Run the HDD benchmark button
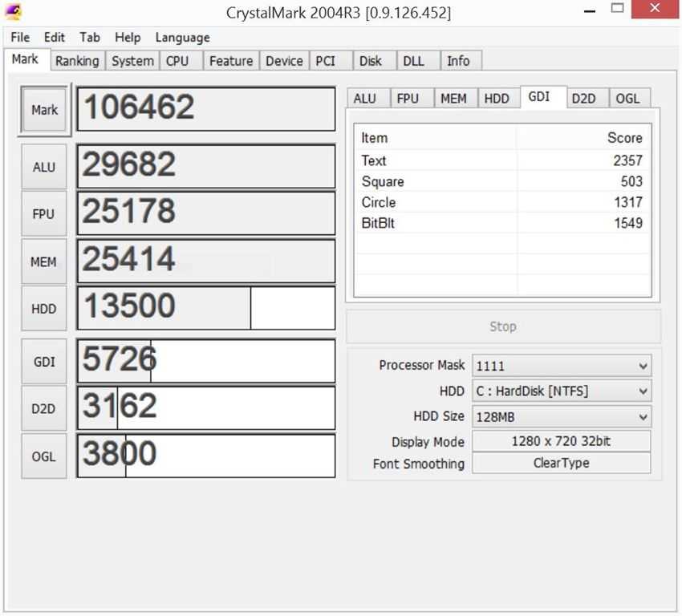This screenshot has width=682, height=616. pyautogui.click(x=44, y=309)
